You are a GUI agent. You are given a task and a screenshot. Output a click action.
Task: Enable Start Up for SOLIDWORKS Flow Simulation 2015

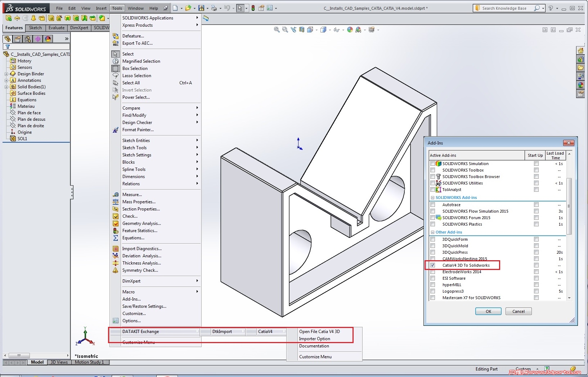(x=537, y=211)
